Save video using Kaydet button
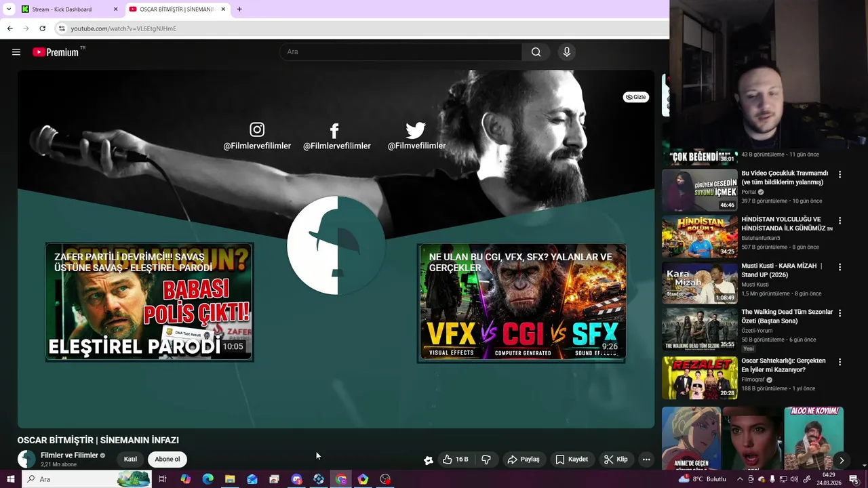The image size is (868, 488). [572, 460]
